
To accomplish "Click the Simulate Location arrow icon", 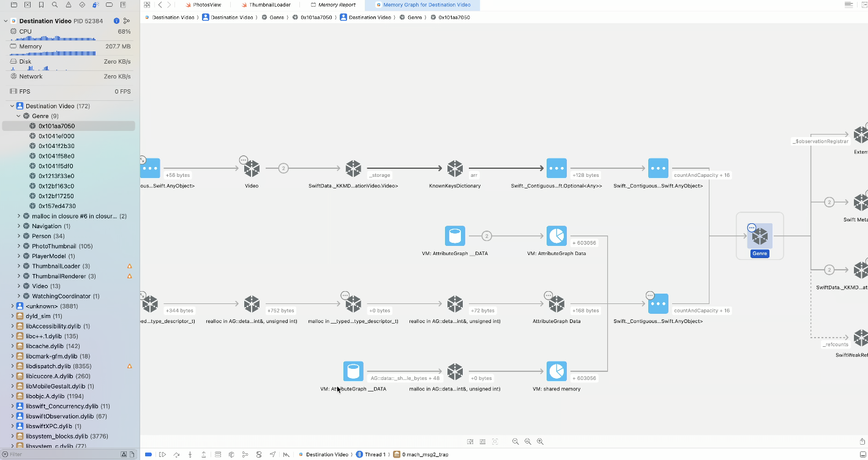I will (x=272, y=454).
